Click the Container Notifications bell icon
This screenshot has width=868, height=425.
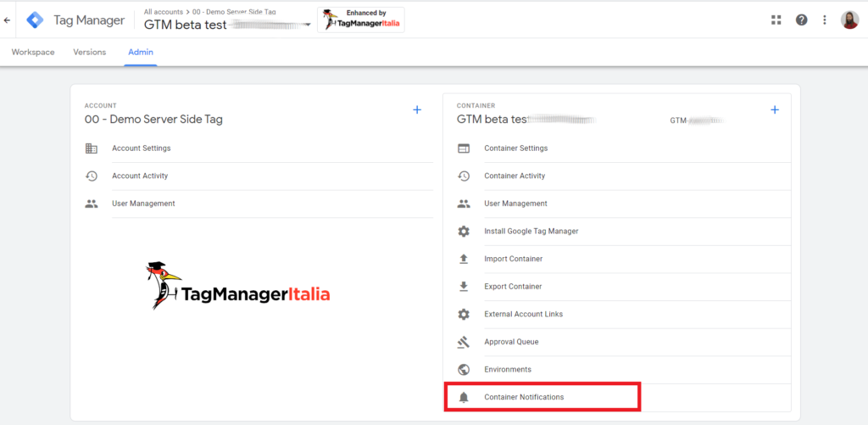click(464, 397)
